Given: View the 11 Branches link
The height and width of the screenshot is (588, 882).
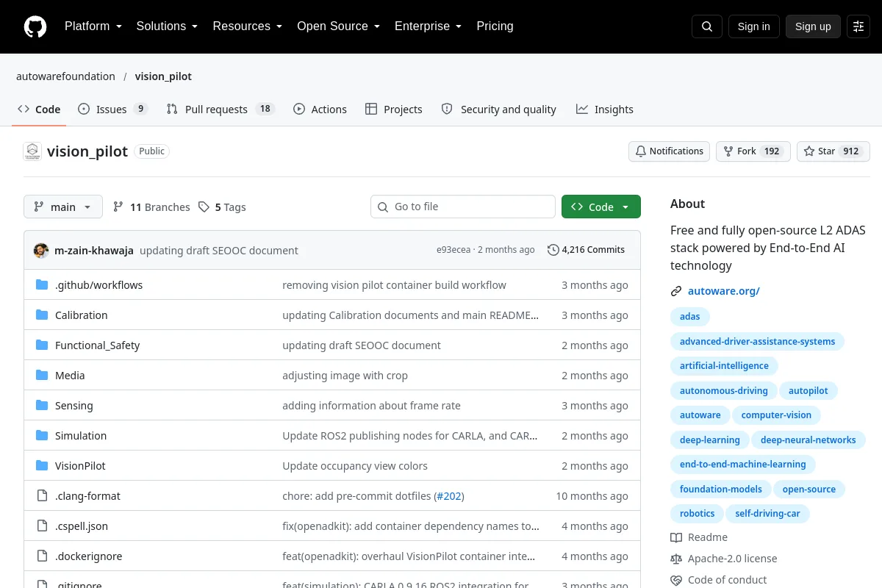Looking at the screenshot, I should point(151,207).
